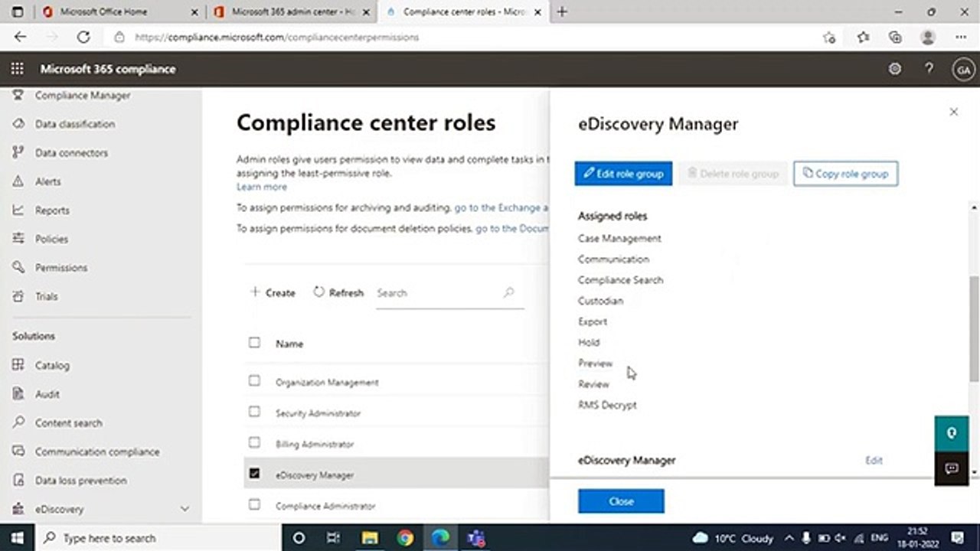Open Trials in the sidebar

pyautogui.click(x=46, y=296)
